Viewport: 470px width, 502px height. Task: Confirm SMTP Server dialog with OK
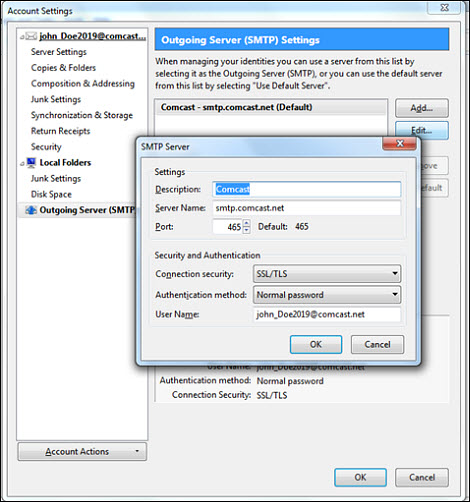tap(316, 344)
